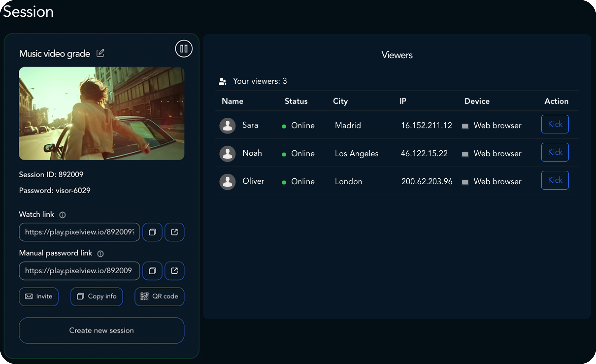596x364 pixels.
Task: Invite viewers by email
Action: pyautogui.click(x=39, y=297)
